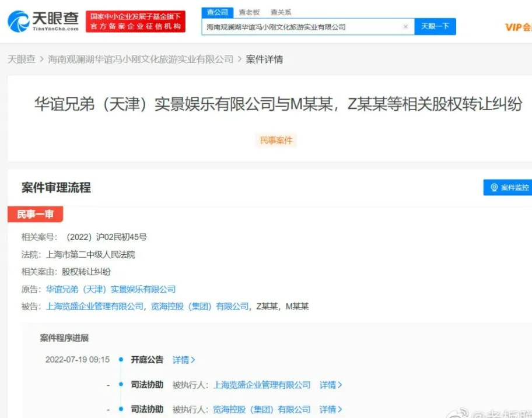Click the 民事案件 case type tag
532x418 pixels.
coord(276,140)
